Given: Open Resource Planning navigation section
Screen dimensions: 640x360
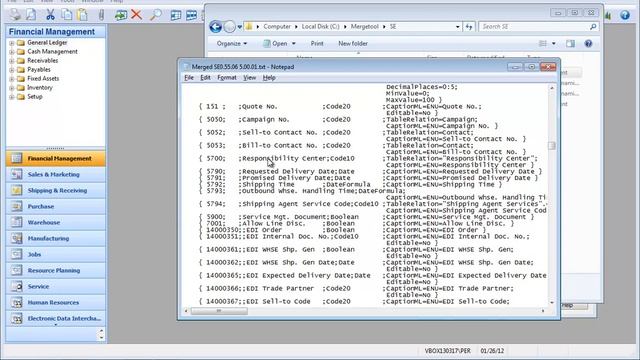Looking at the screenshot, I should coord(56,270).
